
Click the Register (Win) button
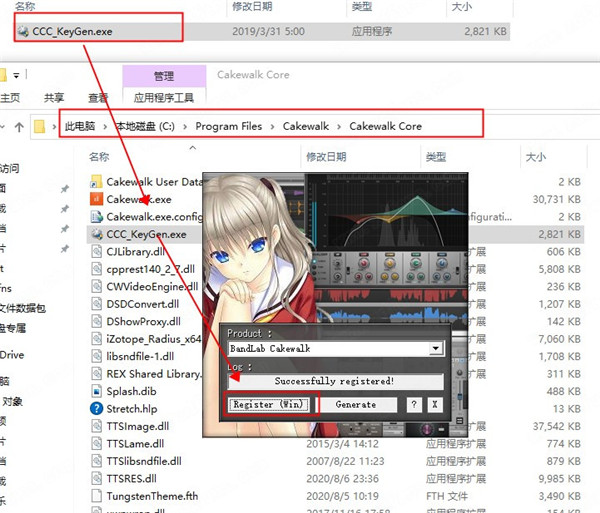pos(268,404)
